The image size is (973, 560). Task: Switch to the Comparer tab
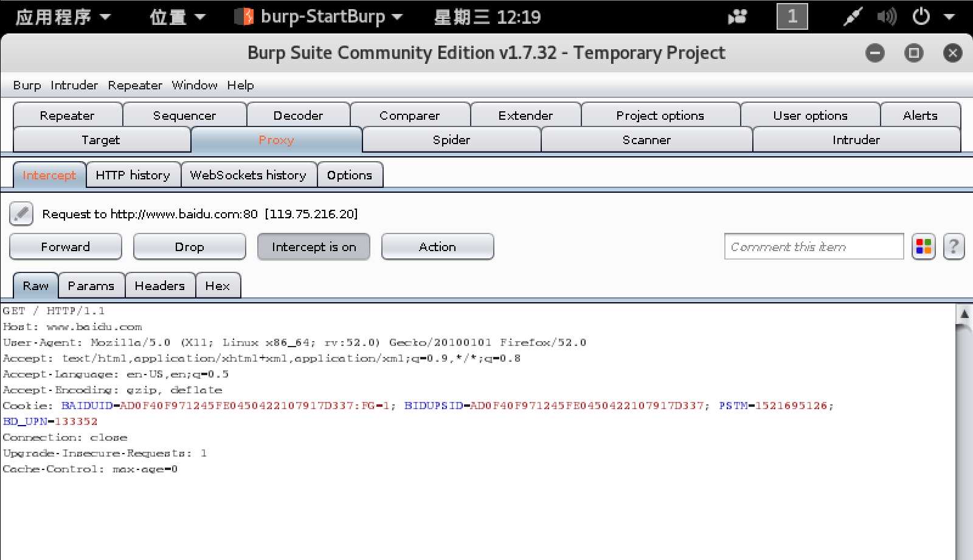point(410,116)
